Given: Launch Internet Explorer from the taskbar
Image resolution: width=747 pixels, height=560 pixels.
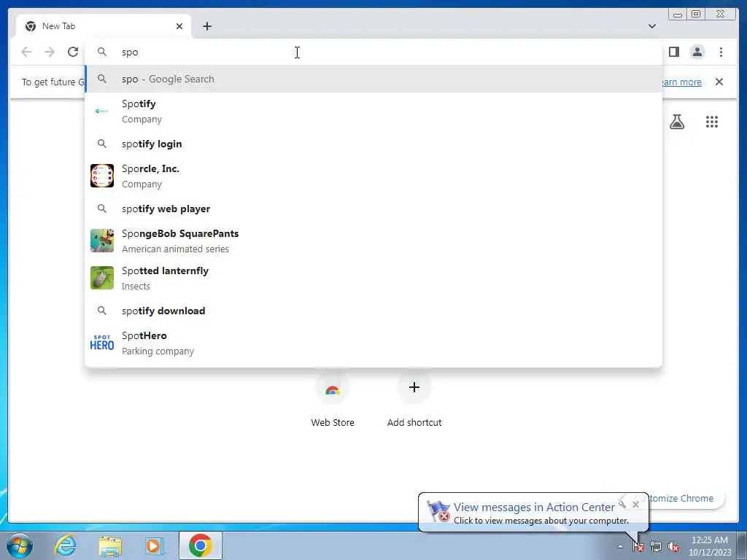Looking at the screenshot, I should 65,545.
